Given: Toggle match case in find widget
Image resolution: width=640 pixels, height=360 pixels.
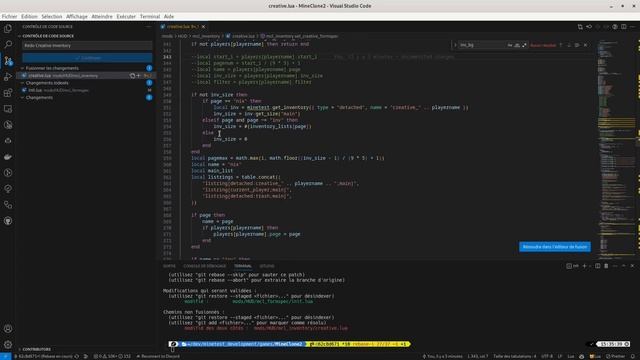Looking at the screenshot, I should [x=510, y=45].
